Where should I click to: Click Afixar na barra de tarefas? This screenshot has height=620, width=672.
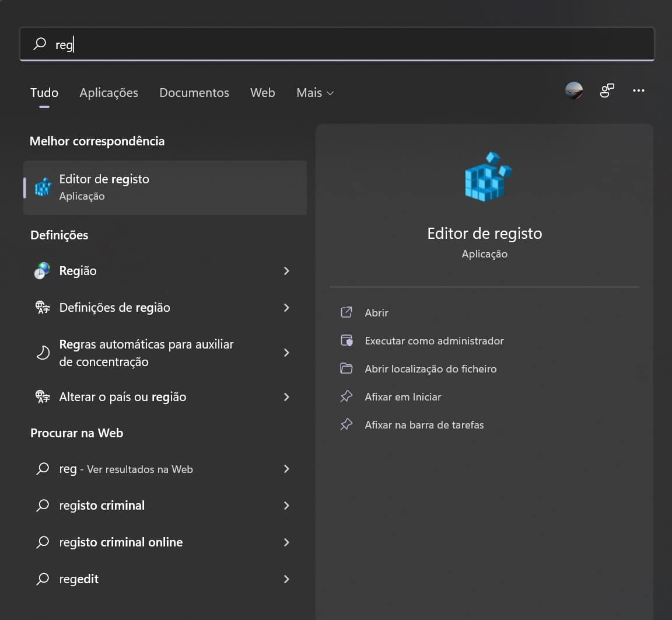pyautogui.click(x=424, y=425)
